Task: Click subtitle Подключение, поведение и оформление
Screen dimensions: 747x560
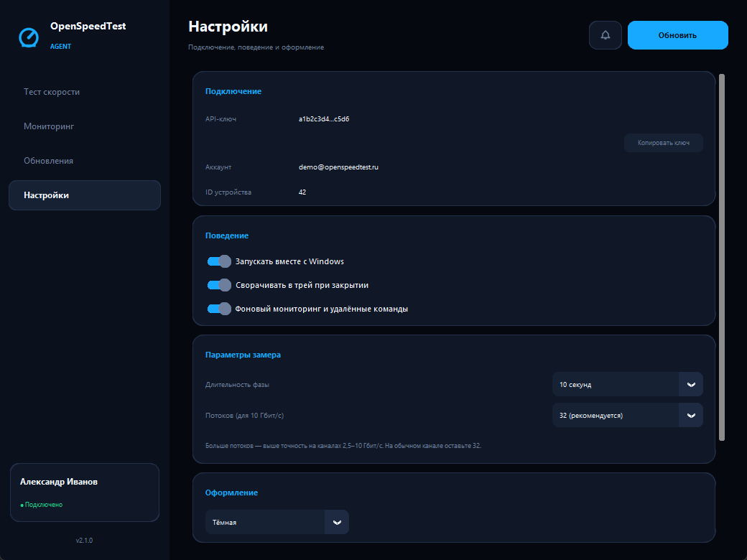Action: coord(256,47)
